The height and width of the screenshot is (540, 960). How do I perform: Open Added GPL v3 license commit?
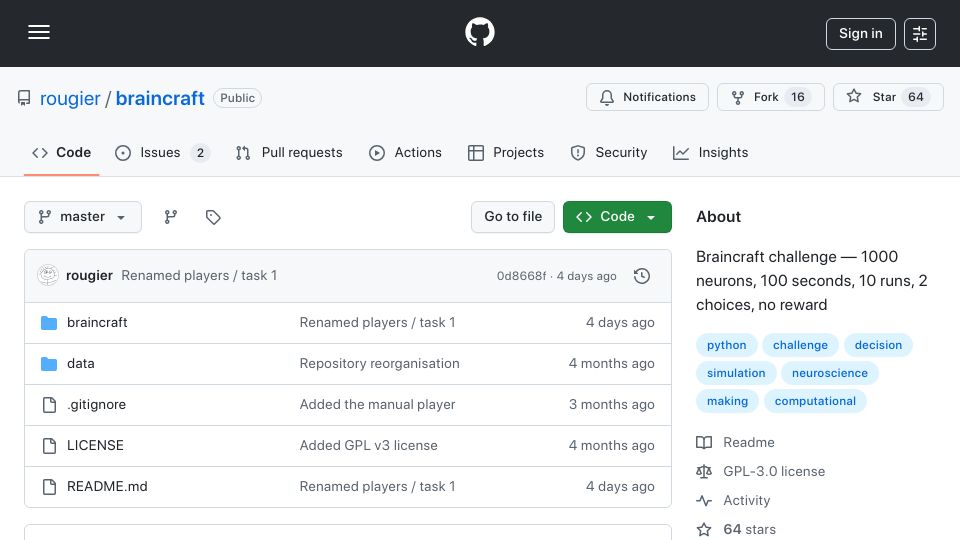click(x=369, y=446)
